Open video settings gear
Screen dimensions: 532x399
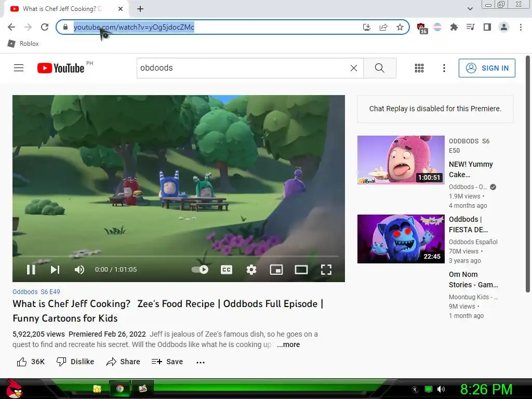coord(251,270)
